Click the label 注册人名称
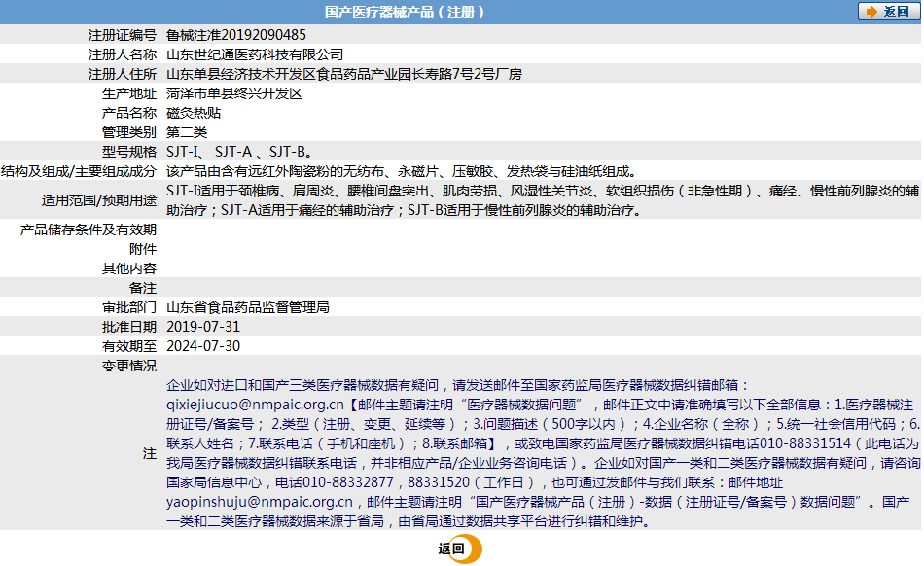Image resolution: width=924 pixels, height=566 pixels. click(x=123, y=54)
